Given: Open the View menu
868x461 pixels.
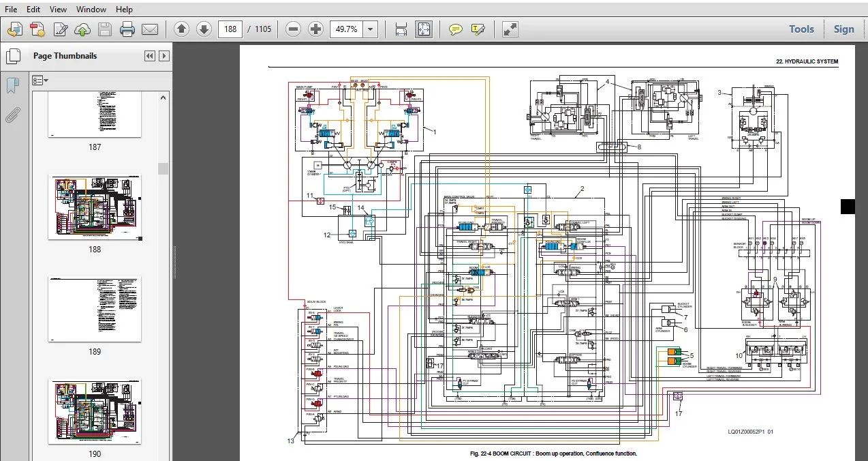Looking at the screenshot, I should (59, 10).
